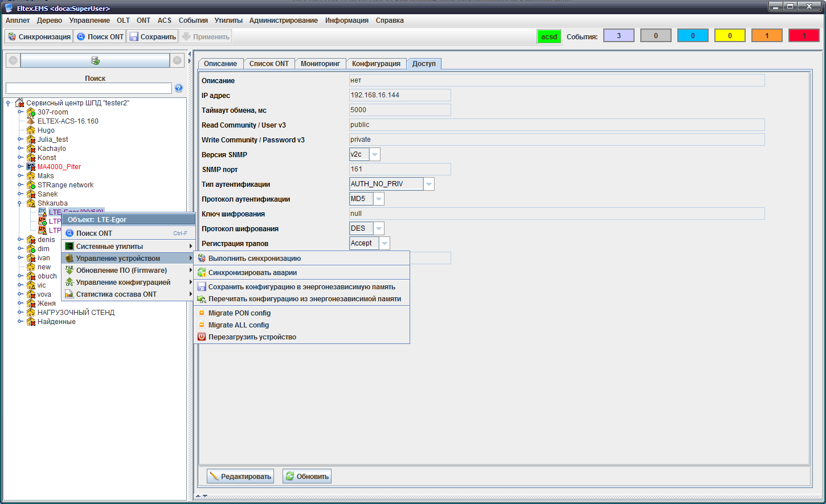Select Перезагрузить устройство from the submenu
Viewport: 826px width, 504px height.
[x=252, y=337]
